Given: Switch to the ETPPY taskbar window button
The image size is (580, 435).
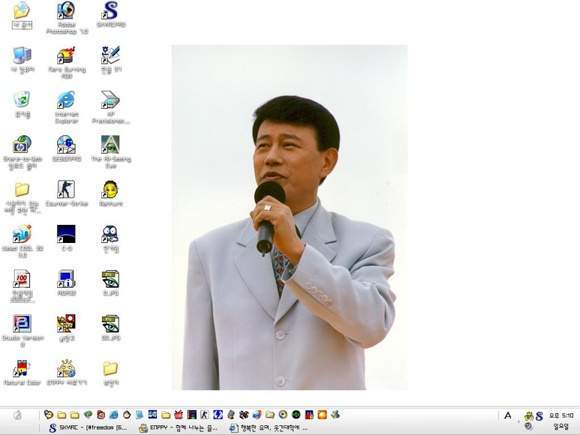Looking at the screenshot, I should click(x=178, y=428).
